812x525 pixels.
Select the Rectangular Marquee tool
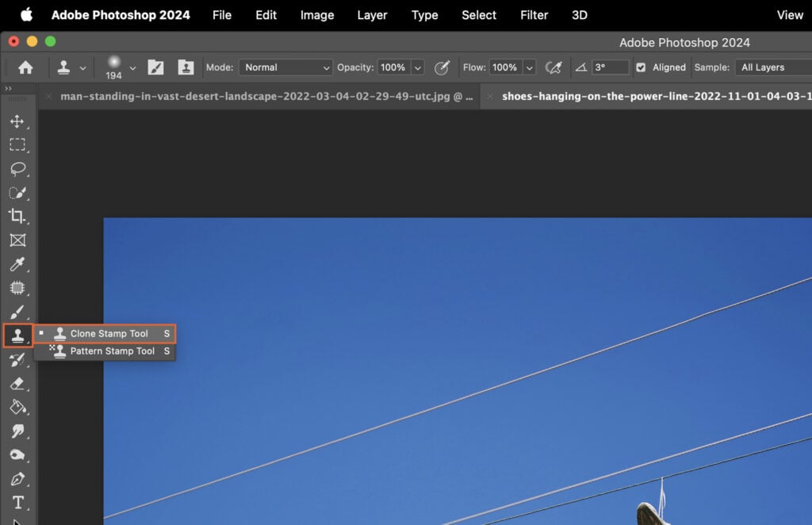point(18,145)
